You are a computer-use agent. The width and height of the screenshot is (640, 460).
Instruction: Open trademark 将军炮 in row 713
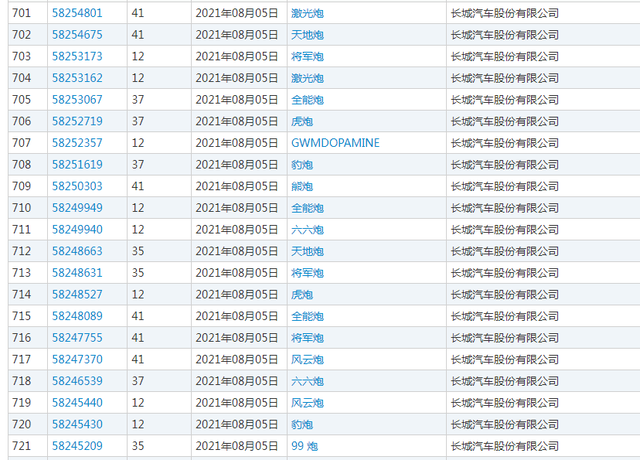[x=307, y=273]
